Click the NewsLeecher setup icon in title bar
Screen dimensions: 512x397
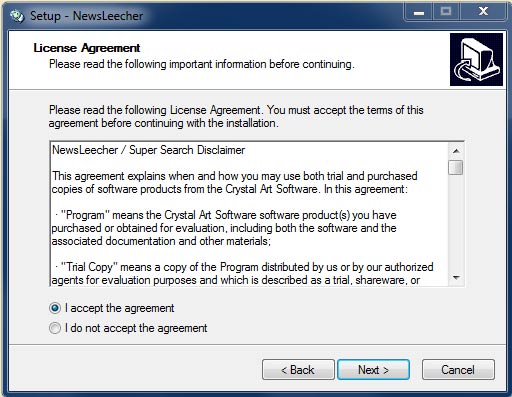[x=17, y=16]
